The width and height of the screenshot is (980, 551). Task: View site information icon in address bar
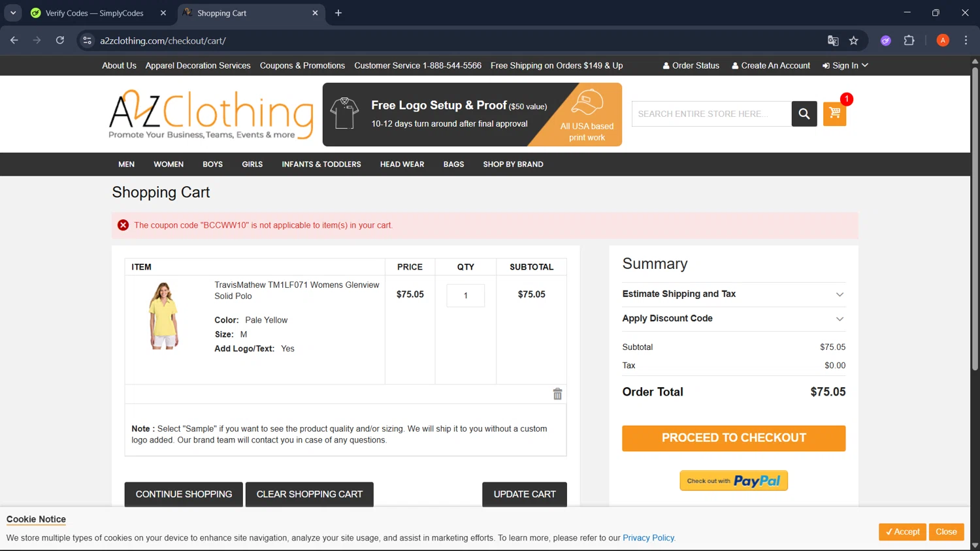(87, 40)
